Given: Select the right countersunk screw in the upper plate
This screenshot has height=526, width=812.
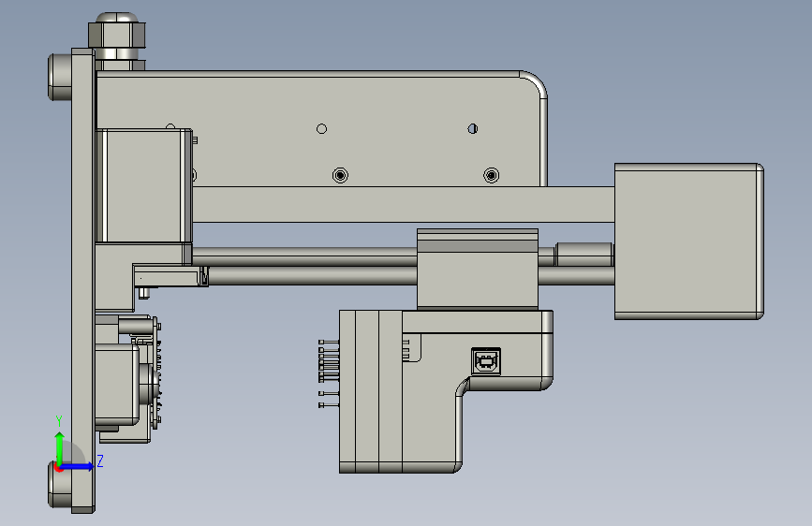Looking at the screenshot, I should point(492,176).
